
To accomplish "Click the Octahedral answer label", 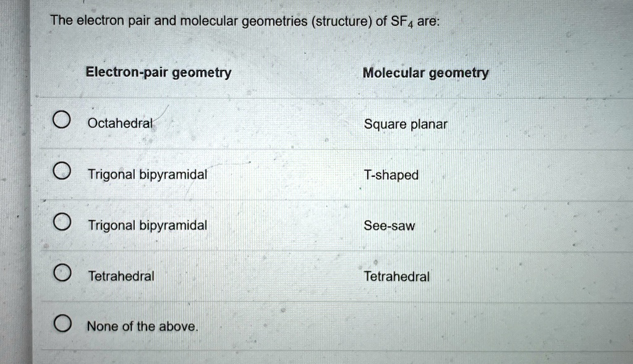I will [x=119, y=124].
